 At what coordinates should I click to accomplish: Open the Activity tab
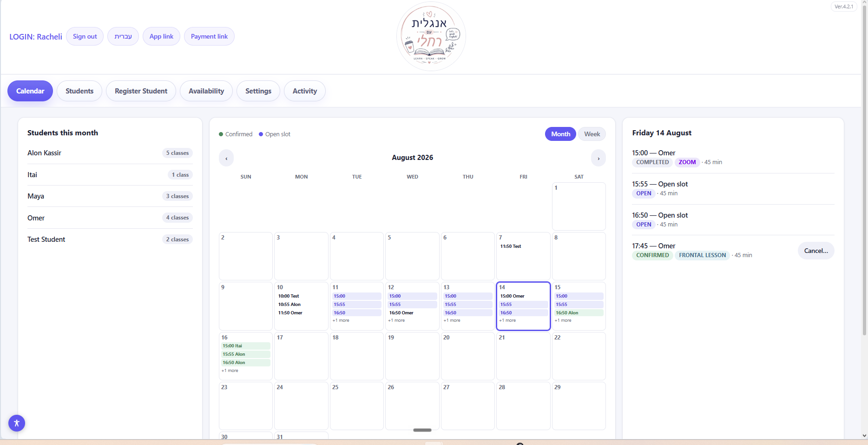pos(305,91)
